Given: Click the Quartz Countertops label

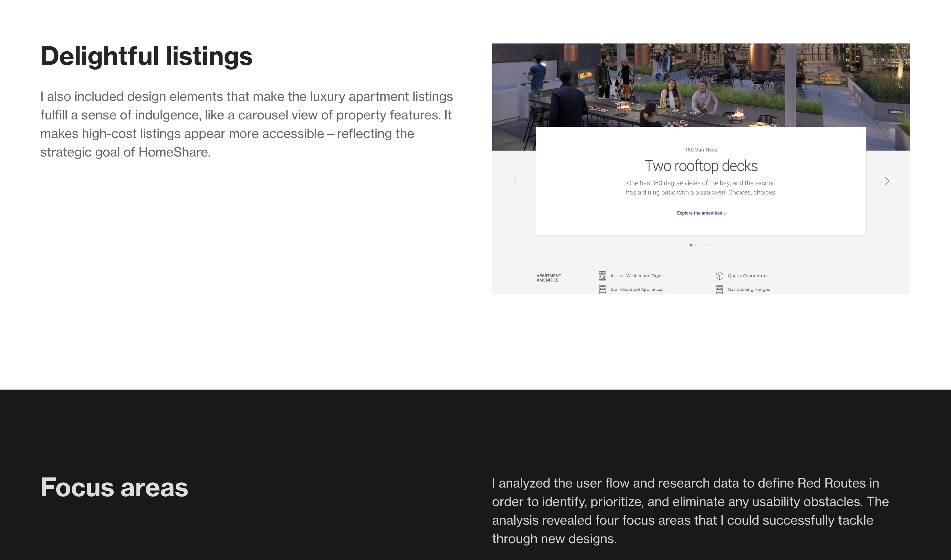Looking at the screenshot, I should tap(748, 276).
